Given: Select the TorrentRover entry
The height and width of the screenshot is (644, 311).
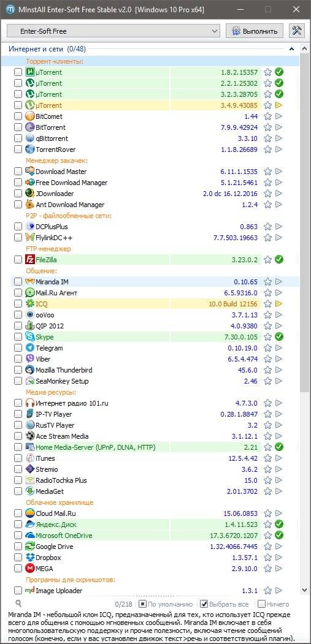Looking at the screenshot, I should point(56,150).
